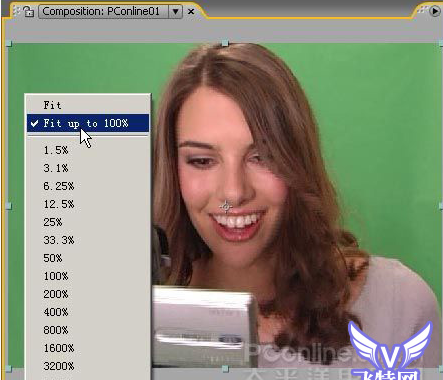Close the PConline01 composition tab
The width and height of the screenshot is (443, 380).
[x=191, y=12]
